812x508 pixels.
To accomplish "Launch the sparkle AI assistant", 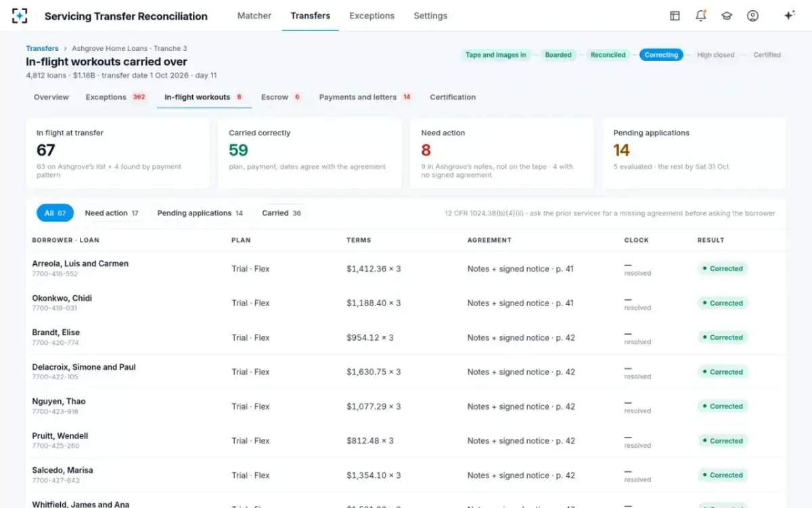I will pos(789,16).
